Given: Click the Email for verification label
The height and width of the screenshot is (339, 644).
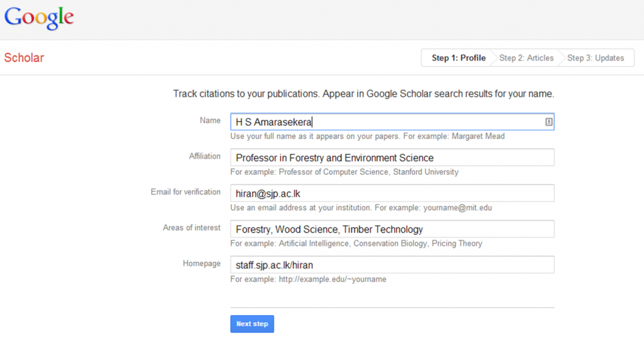Looking at the screenshot, I should 186,192.
